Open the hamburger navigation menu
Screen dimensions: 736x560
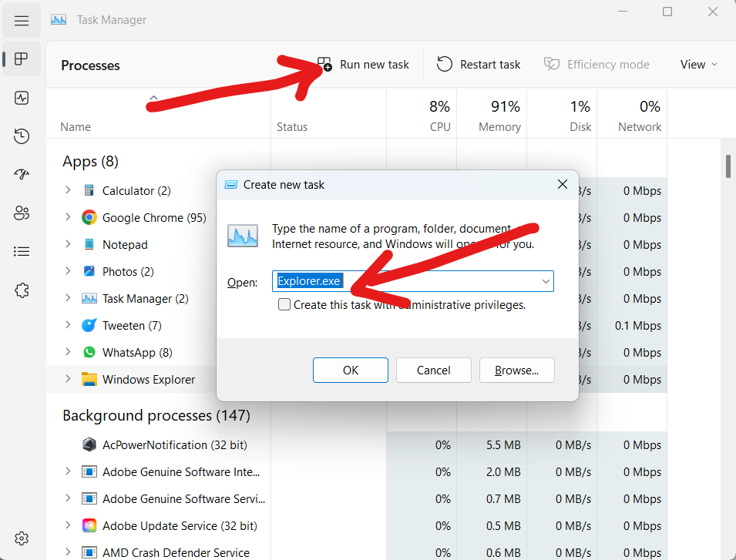[22, 21]
